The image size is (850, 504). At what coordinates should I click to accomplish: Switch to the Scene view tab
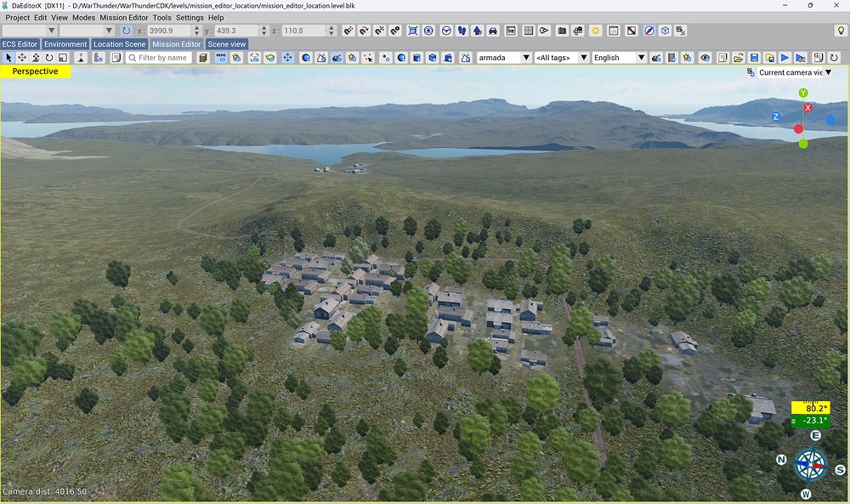[227, 44]
